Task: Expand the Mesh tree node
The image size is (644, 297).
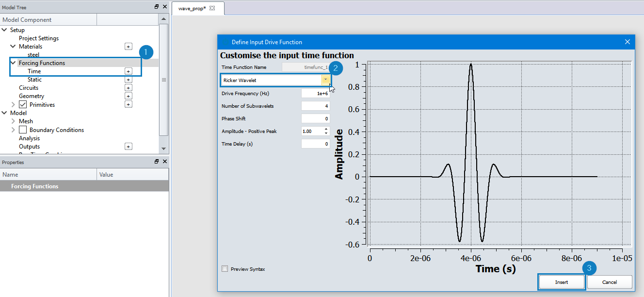Action: (14, 121)
